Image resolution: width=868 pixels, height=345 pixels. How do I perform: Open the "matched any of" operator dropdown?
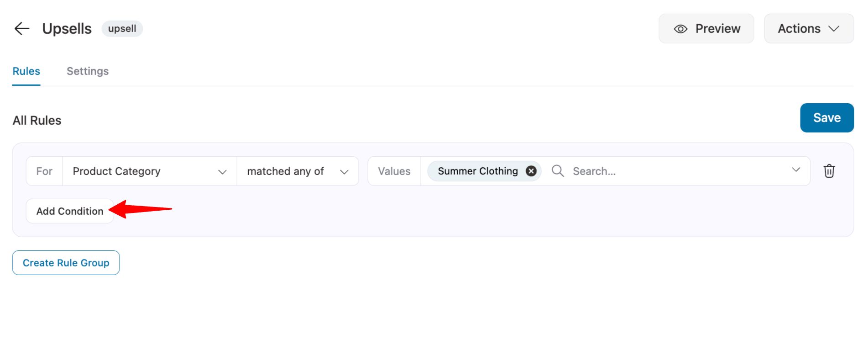coord(298,171)
